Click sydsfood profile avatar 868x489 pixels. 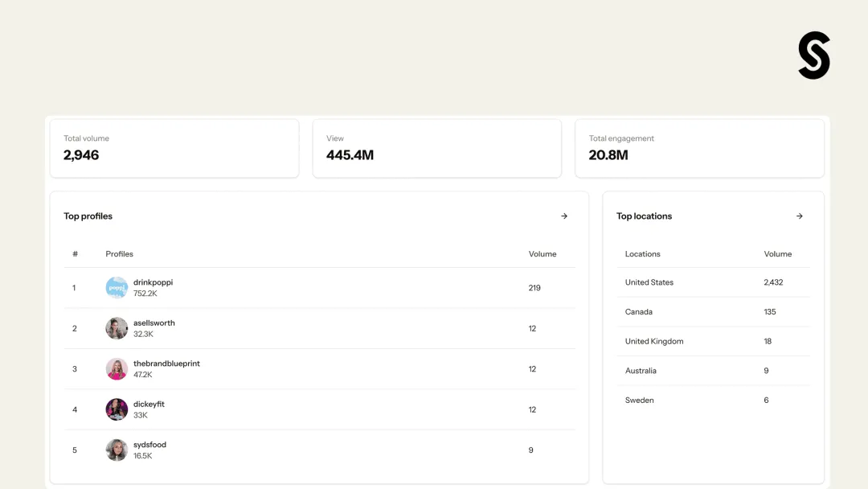point(117,450)
